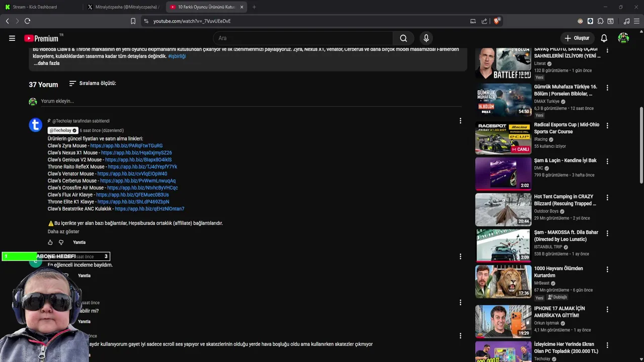Click the Oluştur create button
This screenshot has height=362, width=644.
coord(577,38)
